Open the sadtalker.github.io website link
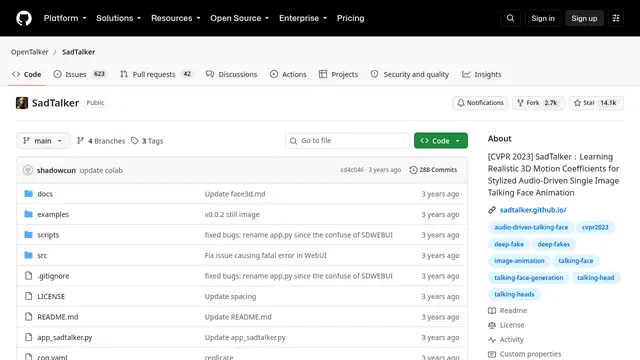Viewport: 640px width, 360px height. (x=533, y=210)
